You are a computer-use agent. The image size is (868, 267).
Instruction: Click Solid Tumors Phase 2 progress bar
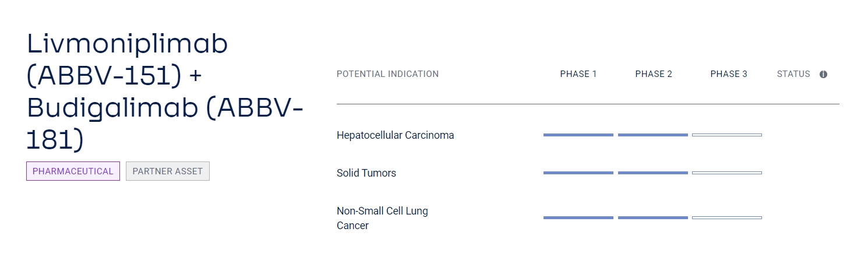[653, 173]
